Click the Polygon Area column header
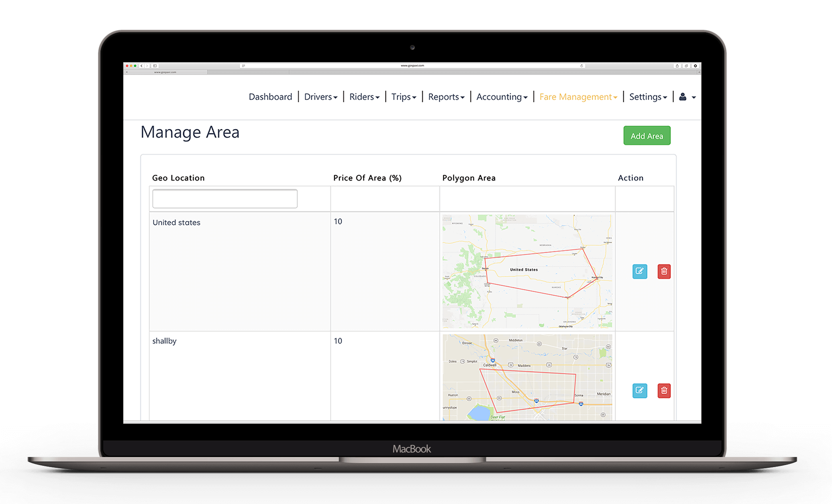Viewport: 832px width, 504px height. 469,178
